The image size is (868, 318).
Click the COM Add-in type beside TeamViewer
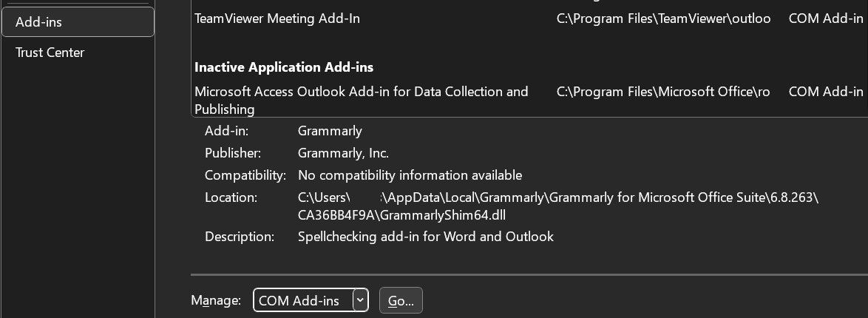coord(825,18)
